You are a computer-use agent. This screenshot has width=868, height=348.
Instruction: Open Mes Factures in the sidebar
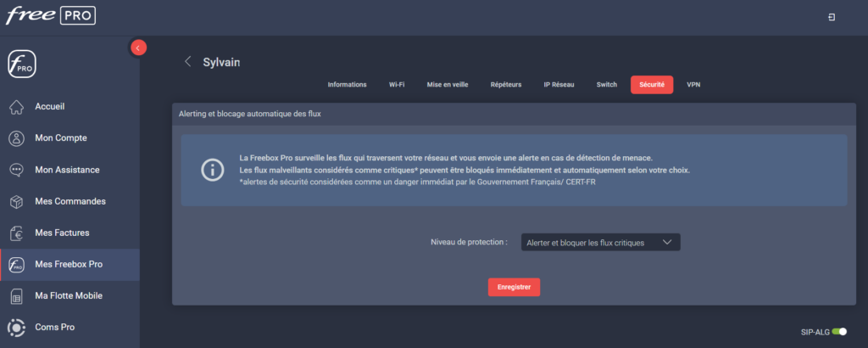pyautogui.click(x=70, y=233)
